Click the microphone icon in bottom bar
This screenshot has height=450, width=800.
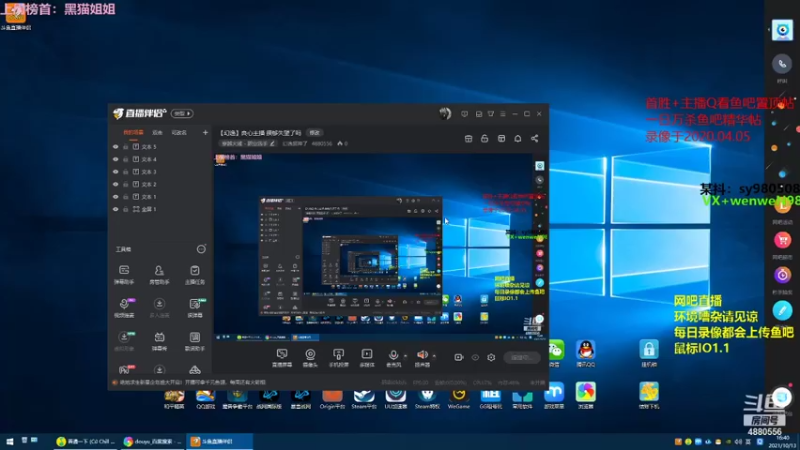(393, 355)
